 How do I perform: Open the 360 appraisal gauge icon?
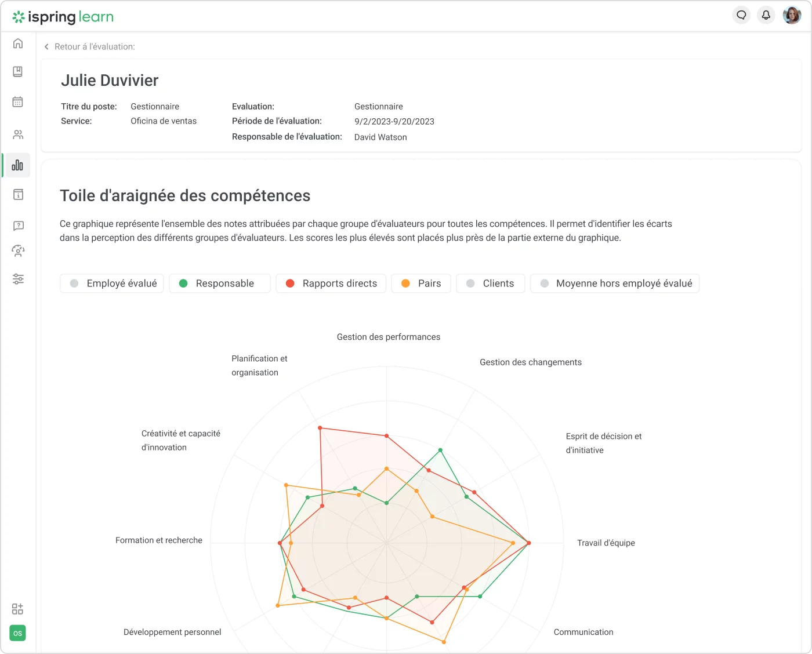click(x=17, y=250)
